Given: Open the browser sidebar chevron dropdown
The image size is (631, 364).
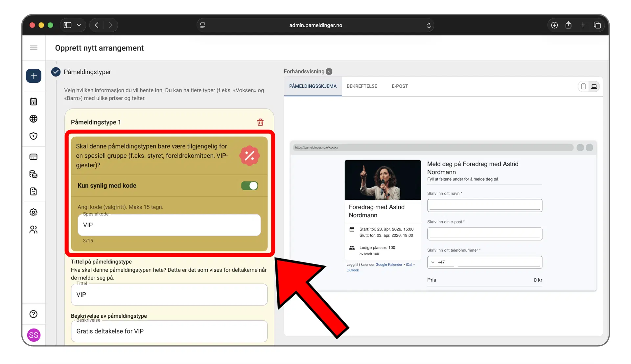Looking at the screenshot, I should point(79,25).
